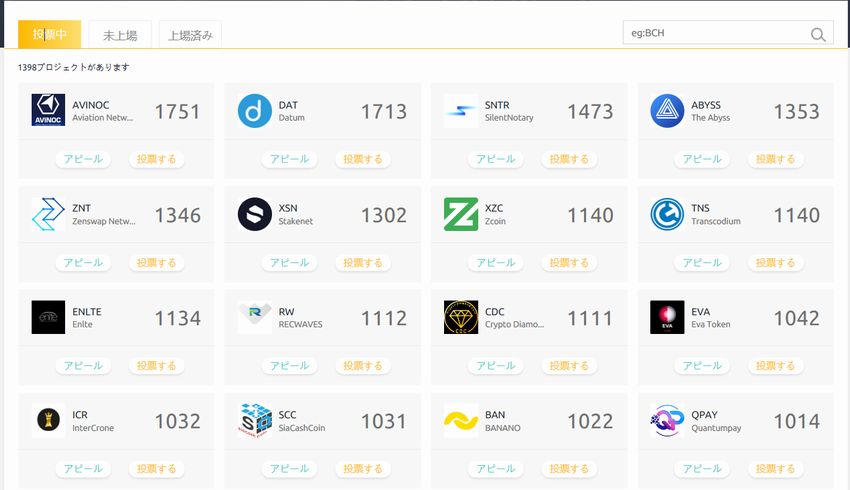
Task: Vote for QPAY Quantumpay
Action: click(775, 468)
